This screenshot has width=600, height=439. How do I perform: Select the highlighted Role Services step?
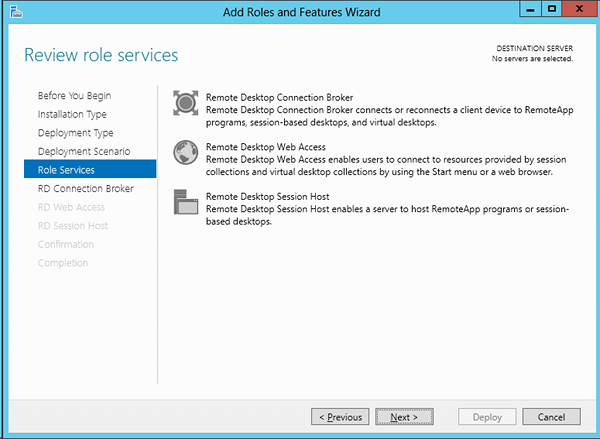pos(90,169)
